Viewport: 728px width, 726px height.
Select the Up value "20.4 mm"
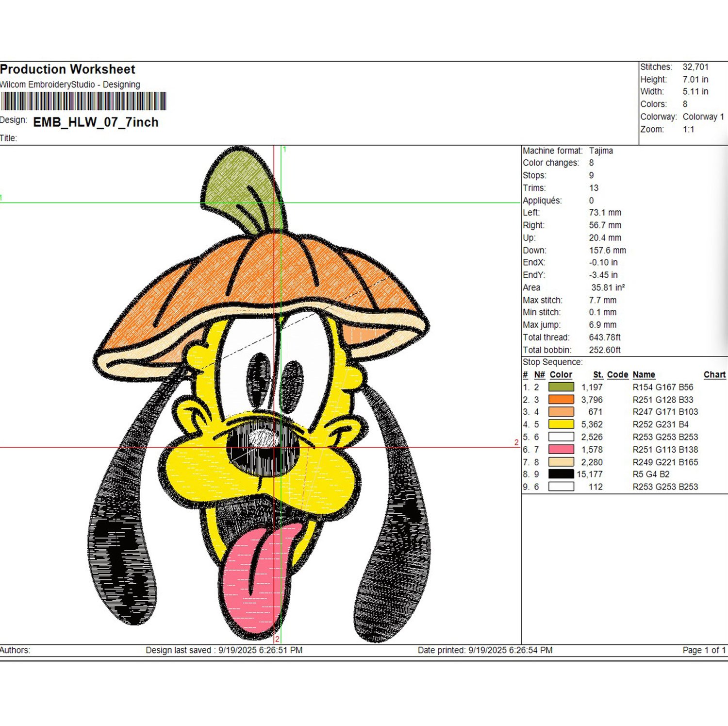605,238
